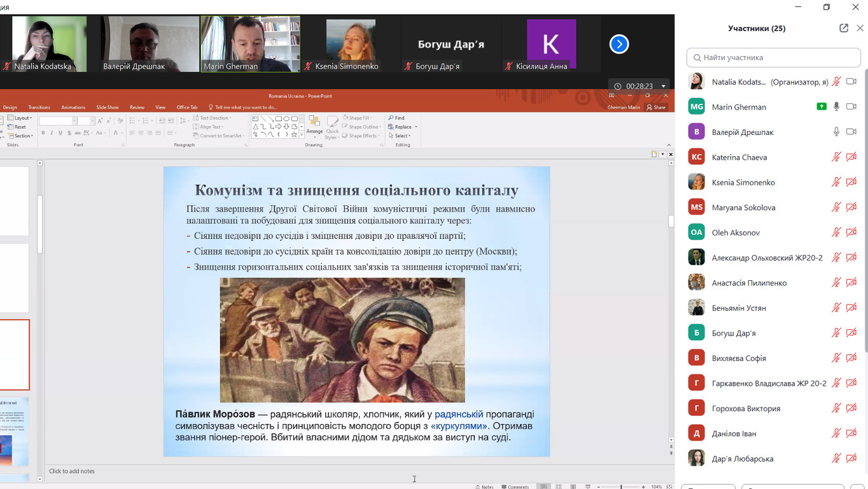Click the zoom slider handle
Image resolution: width=868 pixels, height=489 pixels.
621,486
